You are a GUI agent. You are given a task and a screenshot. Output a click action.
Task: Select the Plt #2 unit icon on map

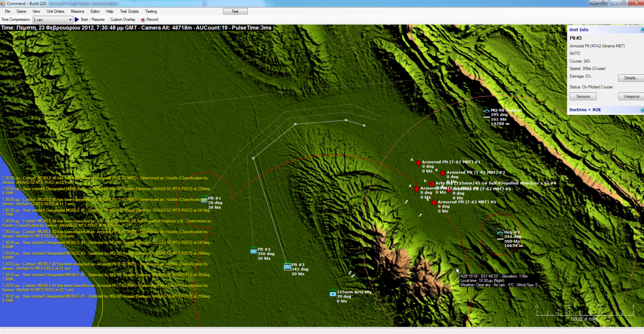253,251
